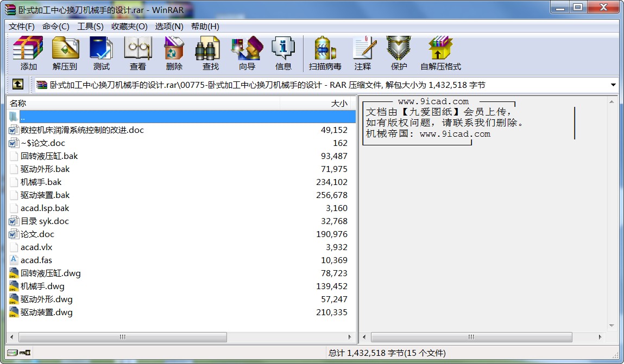
Task: Select file acad.lsp.bak
Action: [x=45, y=208]
